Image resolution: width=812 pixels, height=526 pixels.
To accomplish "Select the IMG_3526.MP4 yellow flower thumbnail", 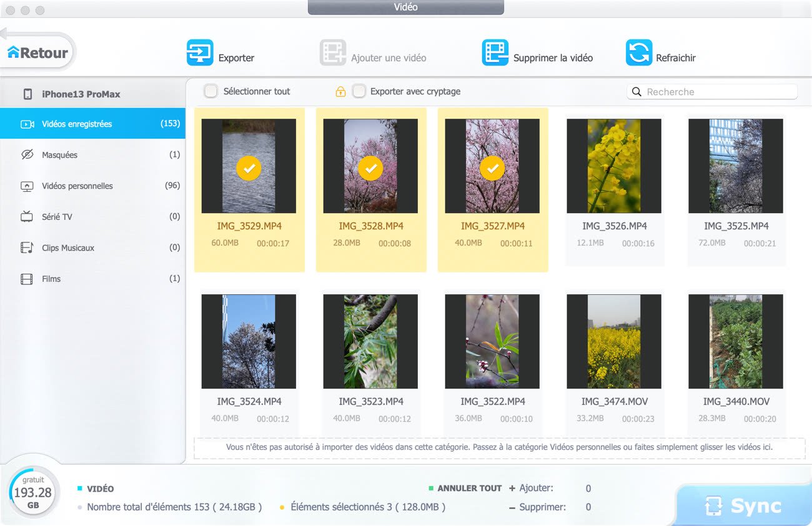I will 614,166.
